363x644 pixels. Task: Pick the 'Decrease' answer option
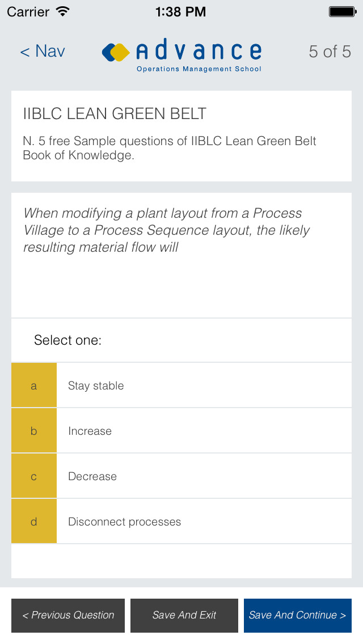92,476
